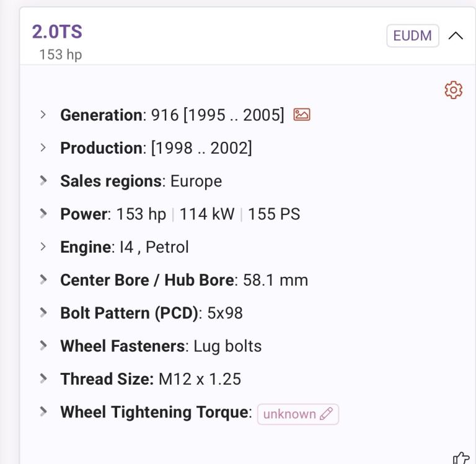
Task: Click the EUDM market badge
Action: coord(413,36)
